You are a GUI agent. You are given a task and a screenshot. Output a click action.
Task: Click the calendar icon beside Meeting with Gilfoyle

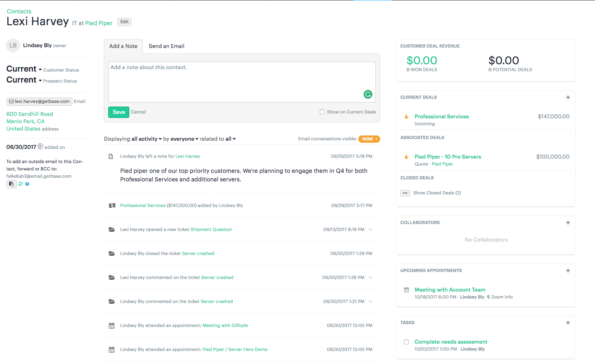(x=112, y=325)
